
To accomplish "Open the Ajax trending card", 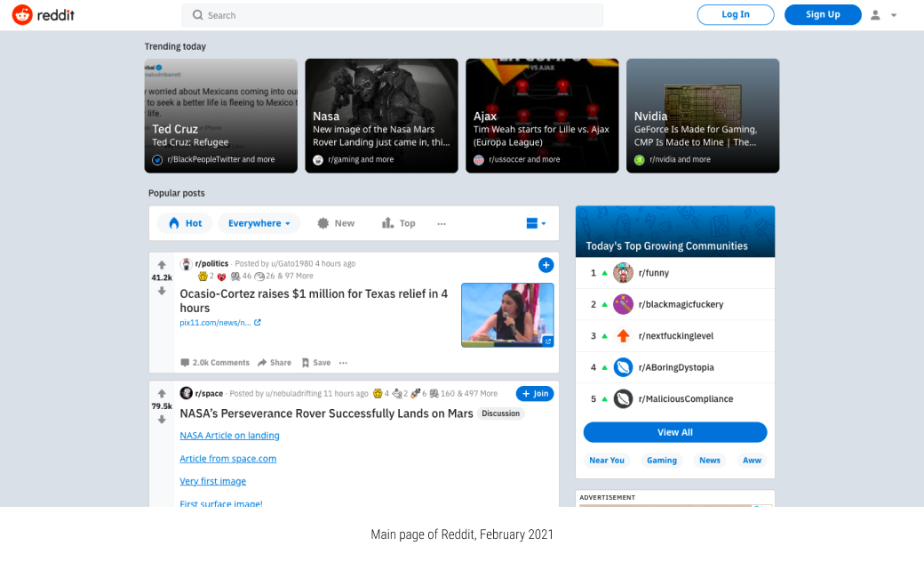I will (542, 116).
